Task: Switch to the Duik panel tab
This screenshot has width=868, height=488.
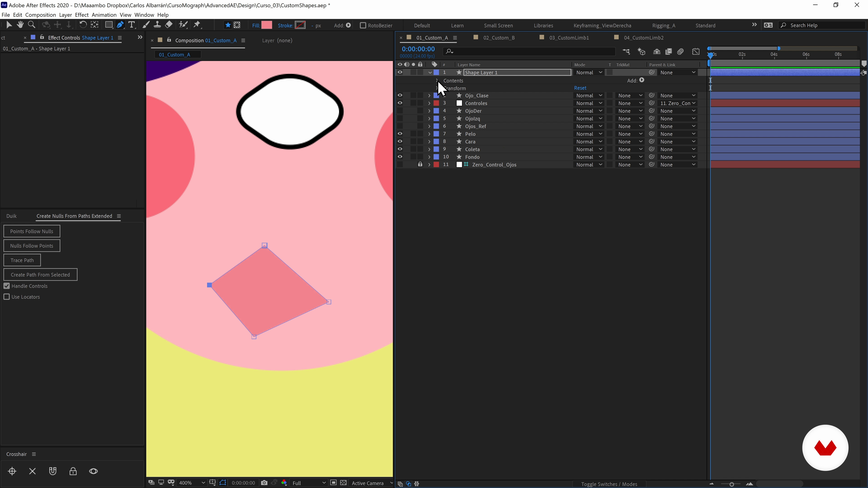Action: pyautogui.click(x=12, y=216)
